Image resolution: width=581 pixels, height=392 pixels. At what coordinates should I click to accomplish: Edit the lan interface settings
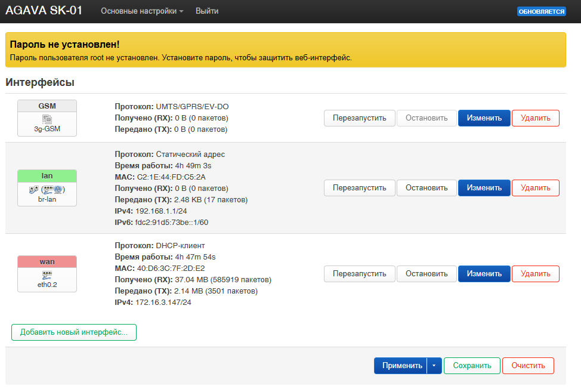coord(484,188)
